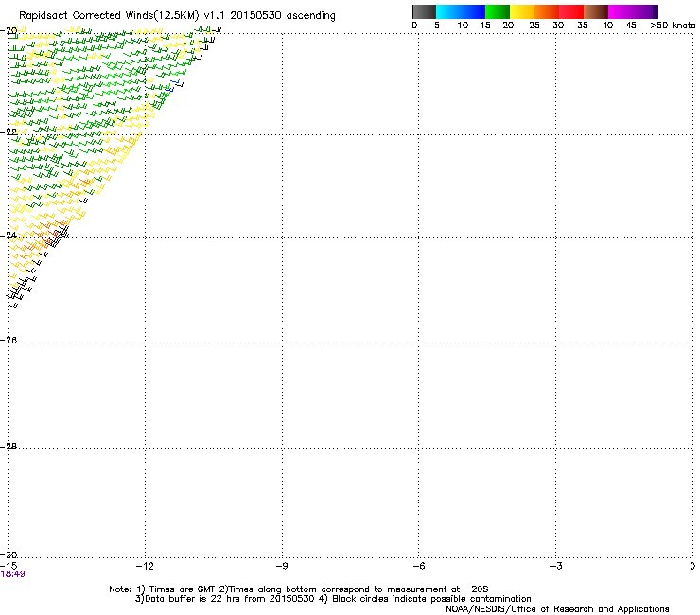
Task: Click the legend label 25
Action: pos(534,26)
